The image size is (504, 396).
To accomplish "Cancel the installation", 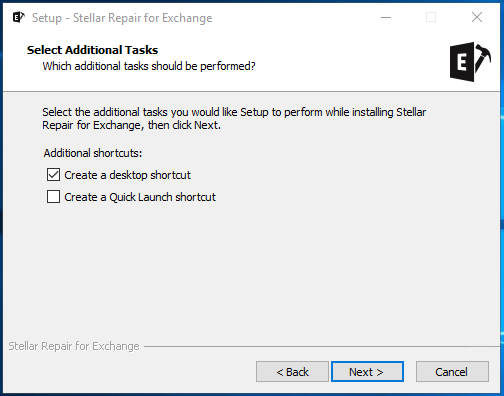I will (452, 372).
